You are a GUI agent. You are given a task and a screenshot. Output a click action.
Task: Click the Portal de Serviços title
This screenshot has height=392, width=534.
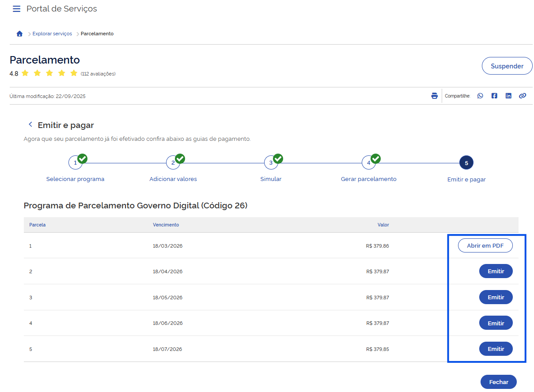[62, 9]
